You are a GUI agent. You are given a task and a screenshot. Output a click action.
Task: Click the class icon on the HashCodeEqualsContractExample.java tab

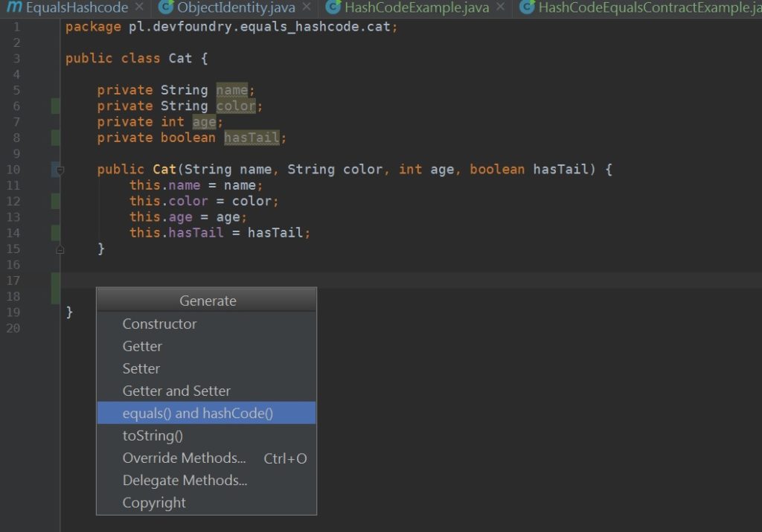point(528,7)
